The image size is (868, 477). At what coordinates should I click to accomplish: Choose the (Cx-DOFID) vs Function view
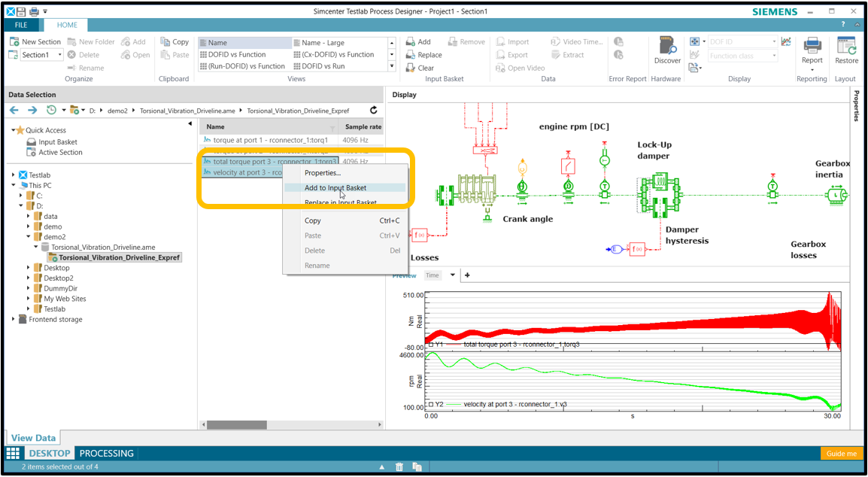coord(333,54)
